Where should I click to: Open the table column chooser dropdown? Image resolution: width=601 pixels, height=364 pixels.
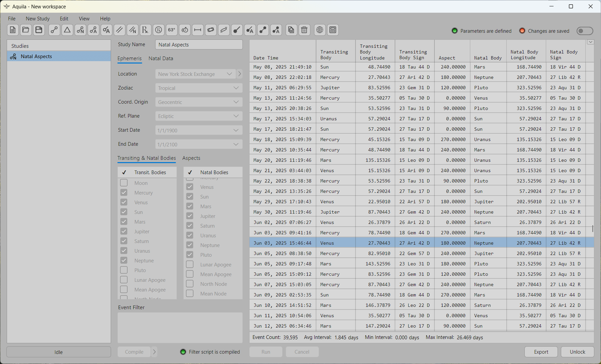click(591, 42)
